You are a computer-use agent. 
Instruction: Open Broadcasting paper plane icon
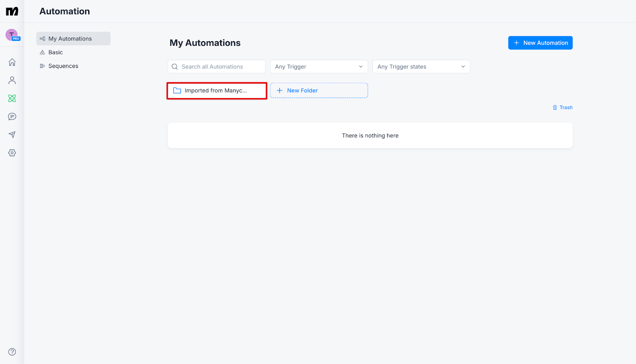(12, 135)
